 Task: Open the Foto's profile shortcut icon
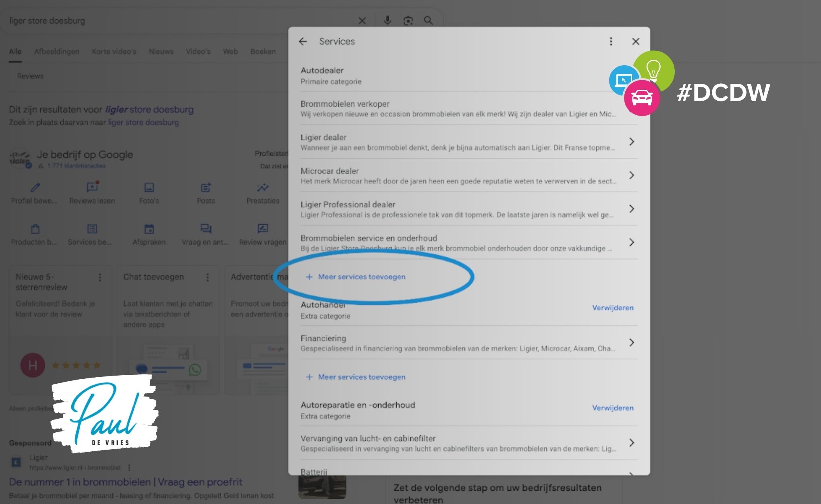(149, 188)
